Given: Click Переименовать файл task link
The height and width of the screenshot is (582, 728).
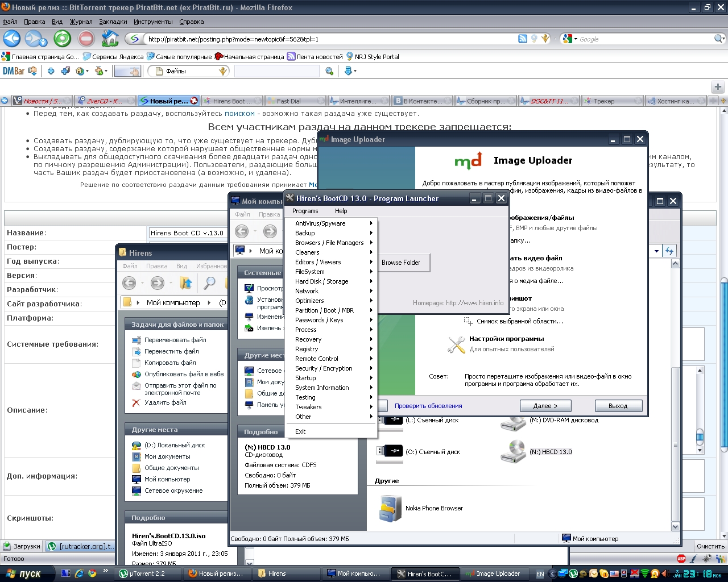Looking at the screenshot, I should pos(175,340).
